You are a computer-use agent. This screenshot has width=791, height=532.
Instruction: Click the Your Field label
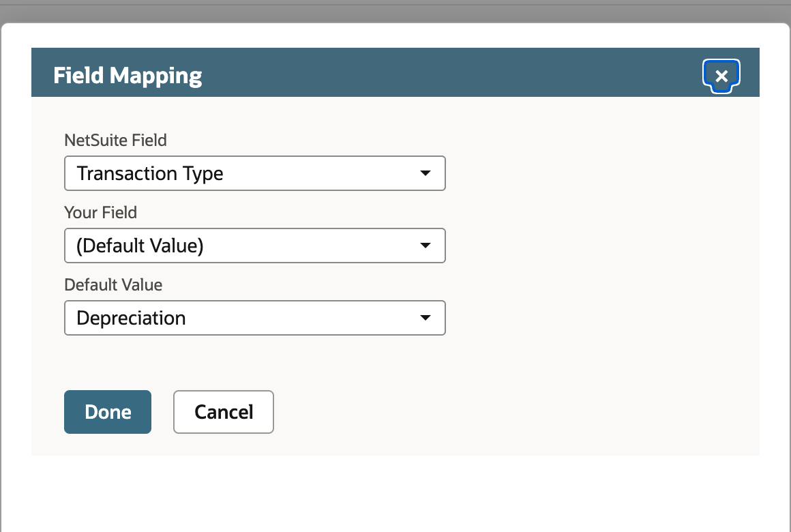tap(100, 213)
